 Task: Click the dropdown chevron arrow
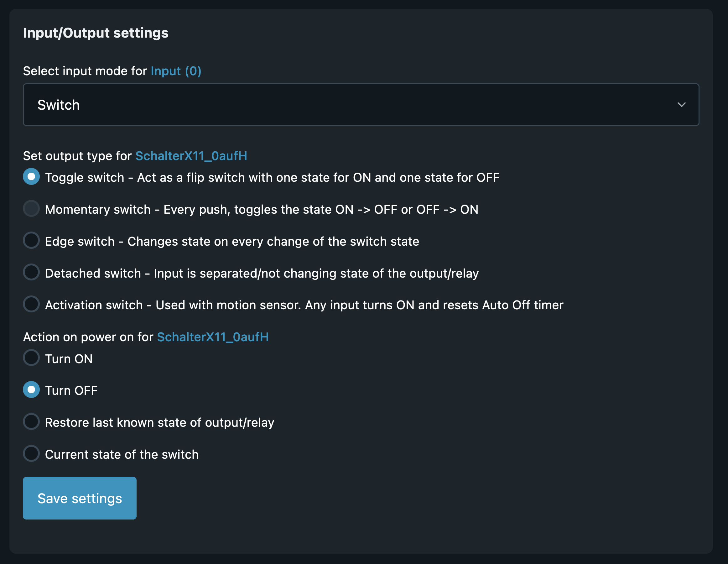(x=681, y=105)
